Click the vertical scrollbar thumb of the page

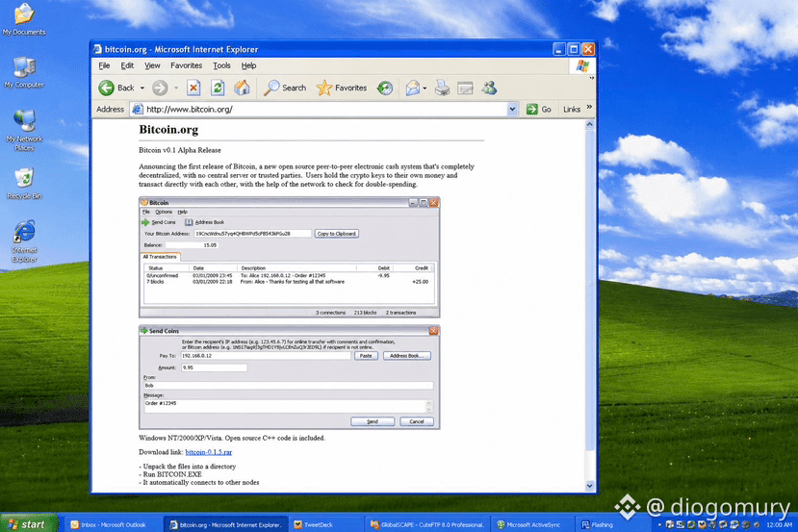pyautogui.click(x=589, y=290)
